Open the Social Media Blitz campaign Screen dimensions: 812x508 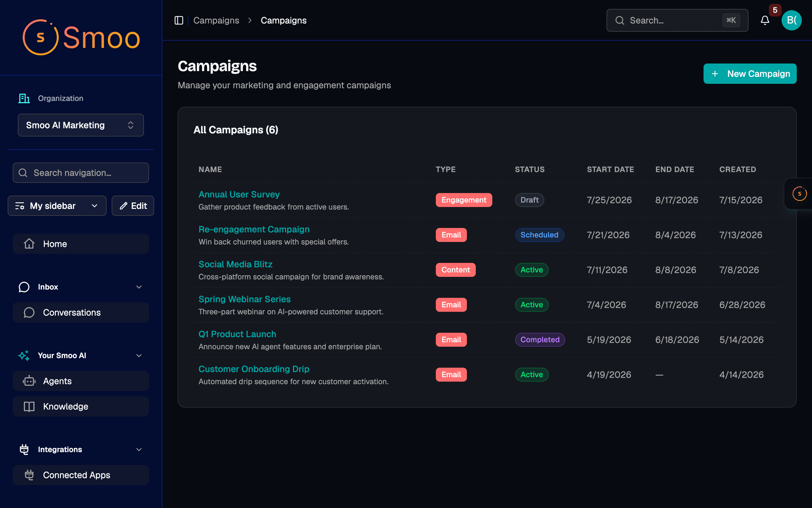pyautogui.click(x=235, y=264)
